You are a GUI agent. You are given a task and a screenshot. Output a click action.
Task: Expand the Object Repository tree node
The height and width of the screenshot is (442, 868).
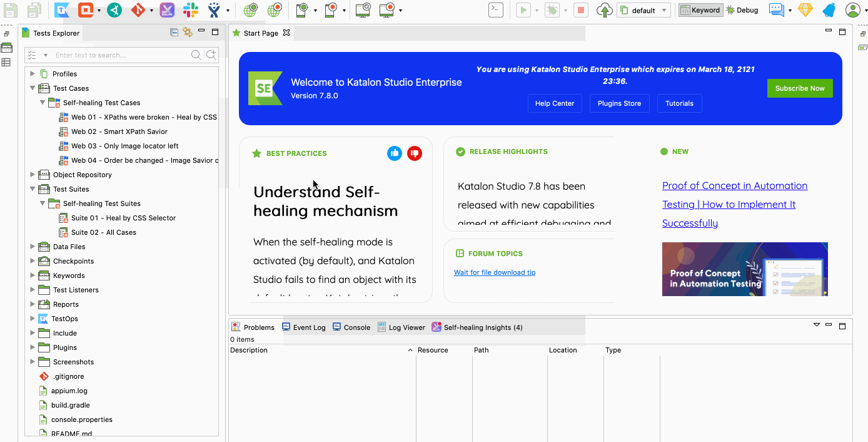[33, 174]
